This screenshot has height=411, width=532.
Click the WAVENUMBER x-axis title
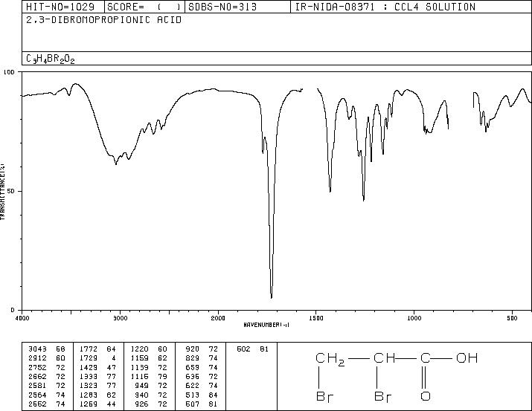pos(266,325)
